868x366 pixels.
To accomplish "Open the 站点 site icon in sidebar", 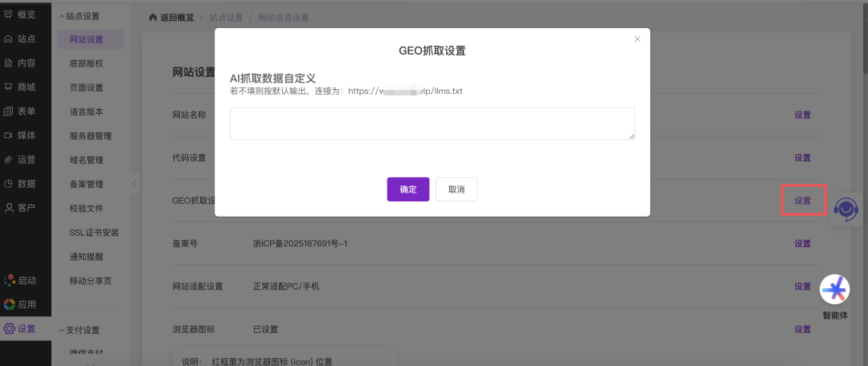I will [x=8, y=39].
